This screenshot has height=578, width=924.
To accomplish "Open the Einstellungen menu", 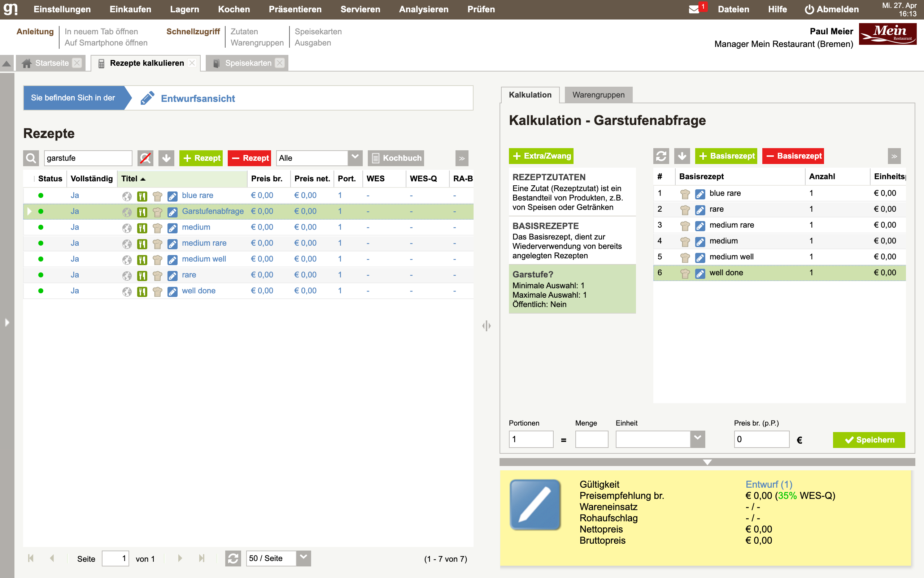I will click(62, 9).
